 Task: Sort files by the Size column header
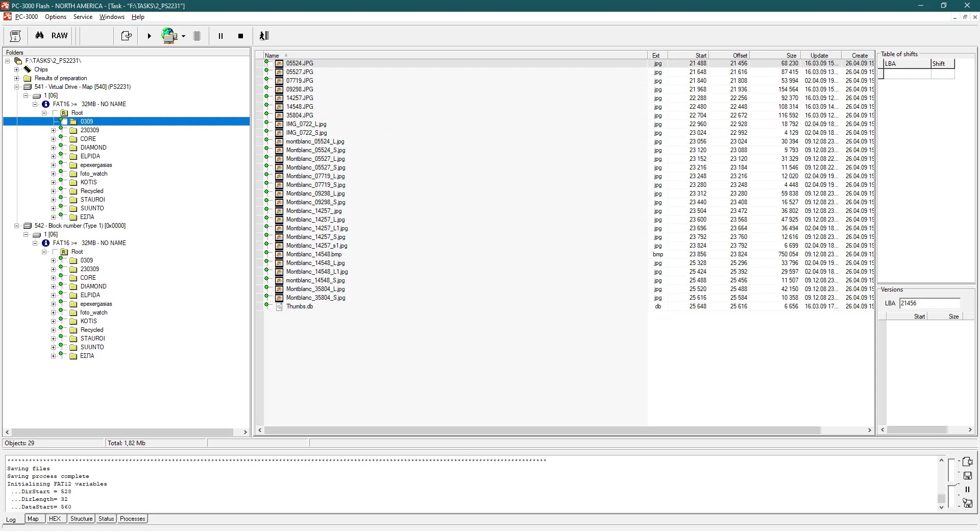coord(791,56)
